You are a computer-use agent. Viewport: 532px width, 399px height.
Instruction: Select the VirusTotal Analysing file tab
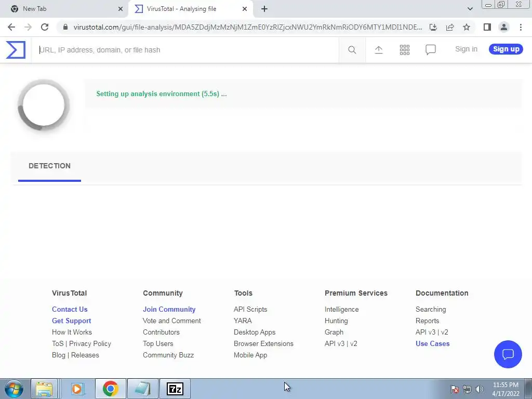tap(191, 9)
